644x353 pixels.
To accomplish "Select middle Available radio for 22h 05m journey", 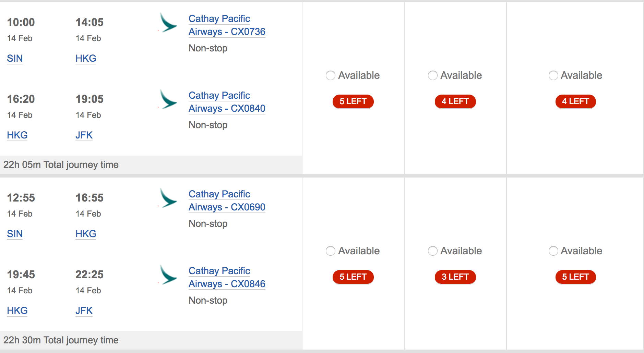I will point(433,75).
